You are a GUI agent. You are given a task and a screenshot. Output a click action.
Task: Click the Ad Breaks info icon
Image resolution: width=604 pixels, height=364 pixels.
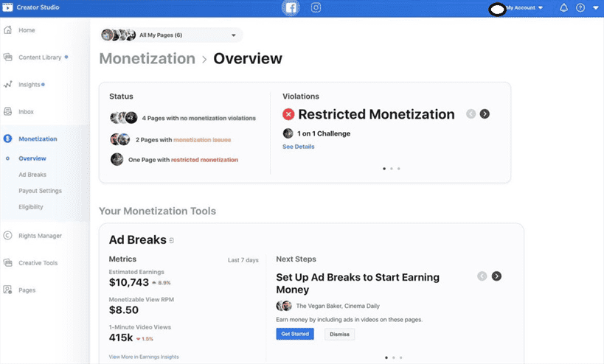point(171,240)
